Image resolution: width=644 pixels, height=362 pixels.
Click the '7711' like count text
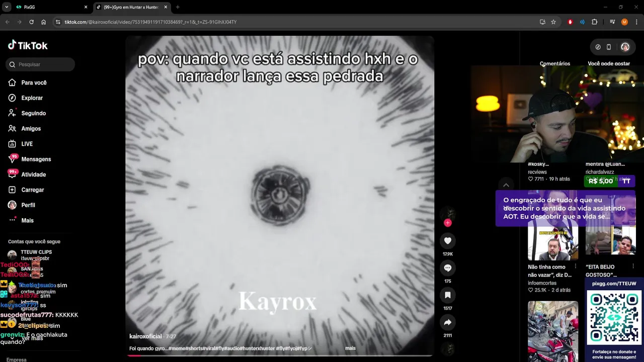click(x=539, y=179)
